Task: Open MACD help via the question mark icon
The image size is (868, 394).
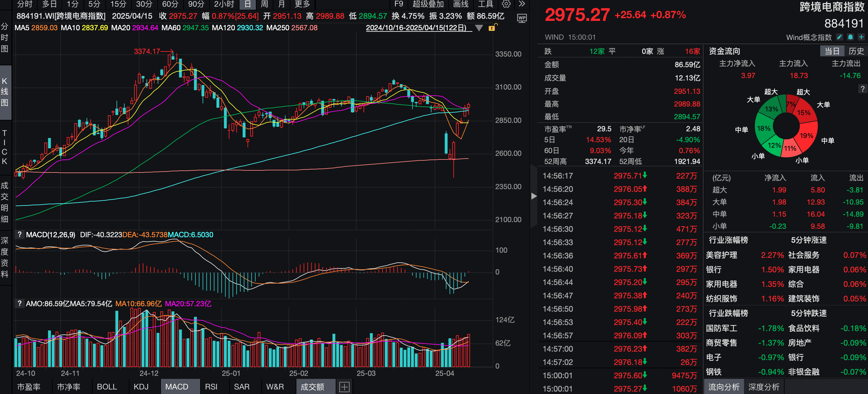Action: click(x=20, y=234)
